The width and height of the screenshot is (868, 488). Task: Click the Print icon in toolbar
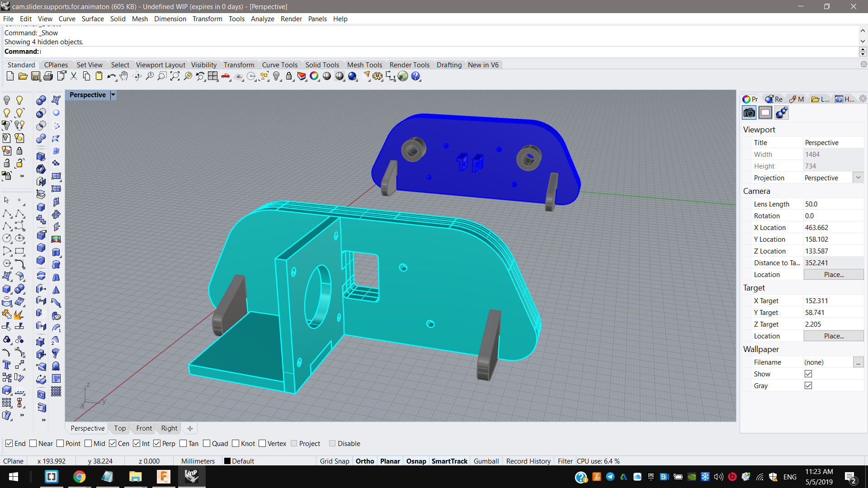(x=48, y=76)
